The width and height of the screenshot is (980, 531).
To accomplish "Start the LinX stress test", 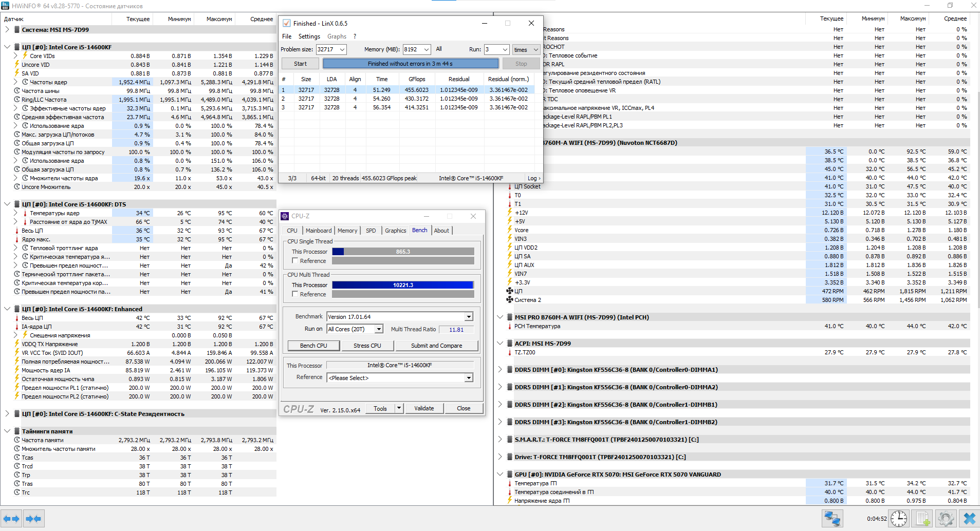I will (x=301, y=64).
